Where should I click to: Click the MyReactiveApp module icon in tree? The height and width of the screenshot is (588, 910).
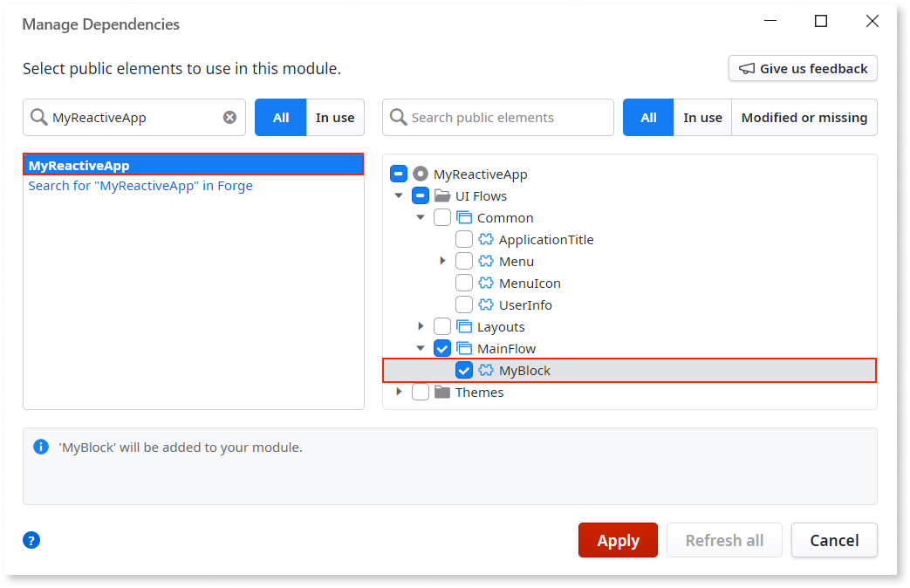tap(421, 174)
